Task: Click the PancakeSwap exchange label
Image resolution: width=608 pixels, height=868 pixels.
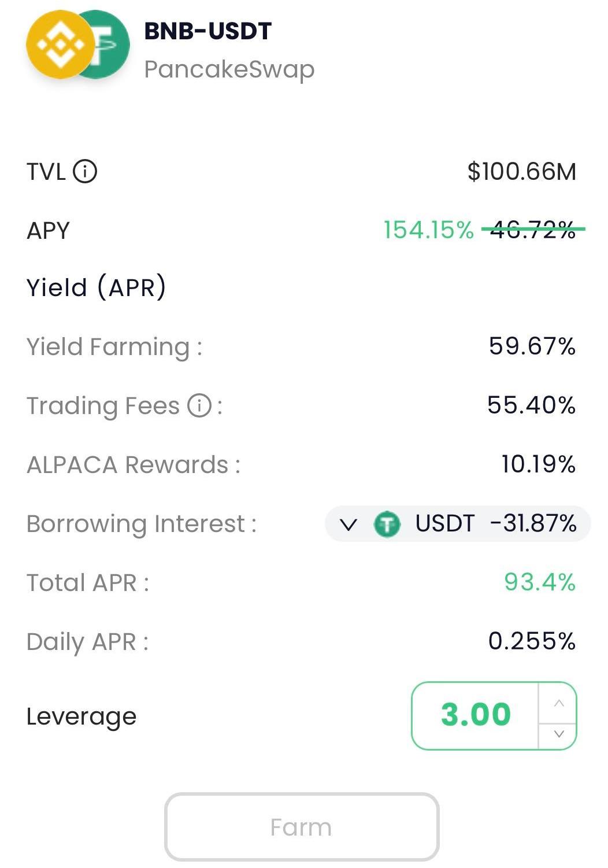Action: 229,69
